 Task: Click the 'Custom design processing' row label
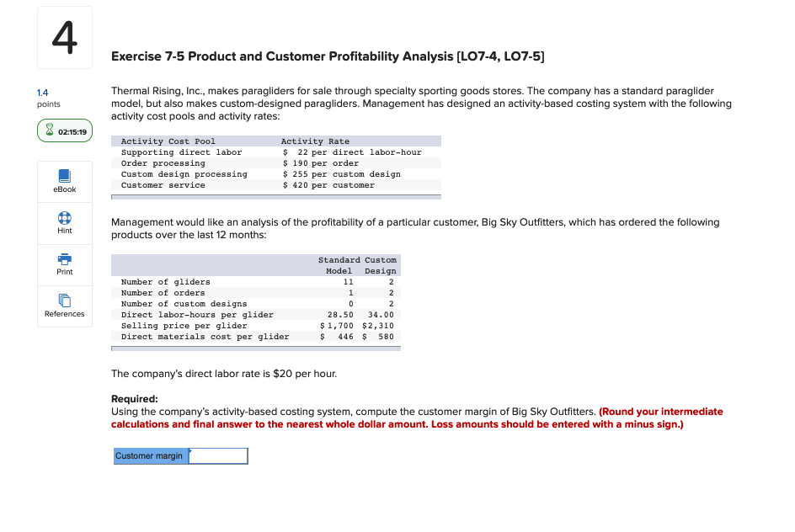point(184,173)
